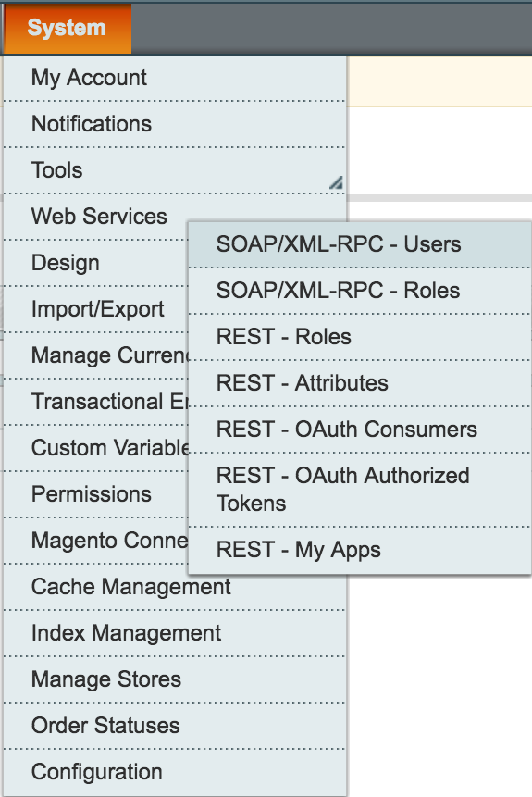
Task: Open REST - Roles page
Action: pyautogui.click(x=360, y=337)
